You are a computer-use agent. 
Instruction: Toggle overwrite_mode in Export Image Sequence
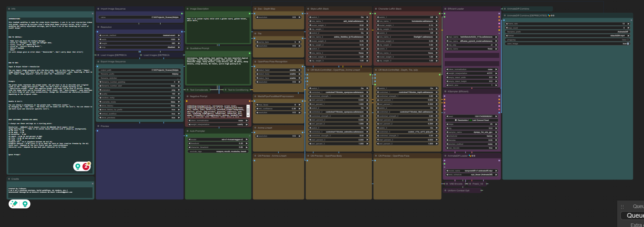(x=140, y=102)
